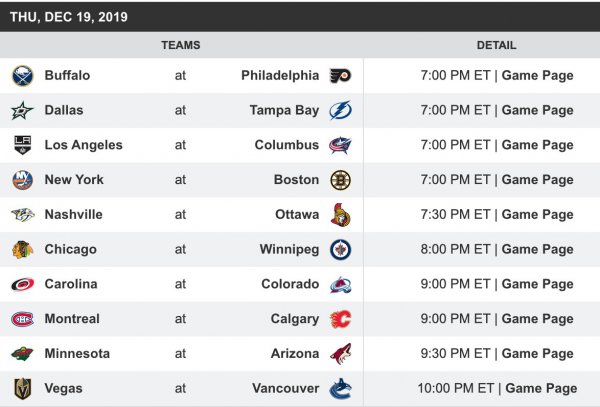Open Game Page for Chicago at Winnipeg
600x407 pixels.
click(537, 249)
